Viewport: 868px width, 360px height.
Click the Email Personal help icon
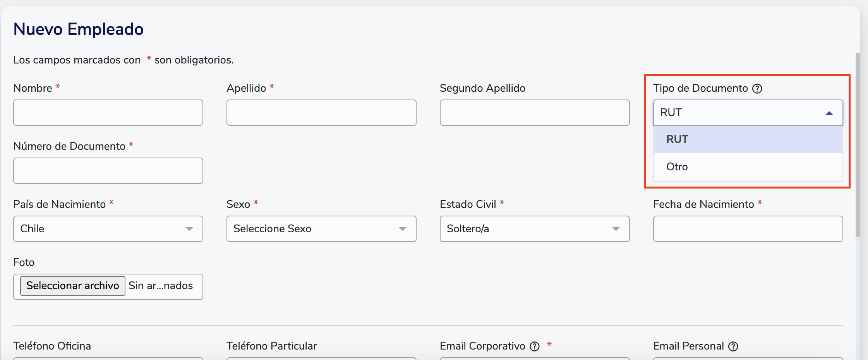coord(733,346)
